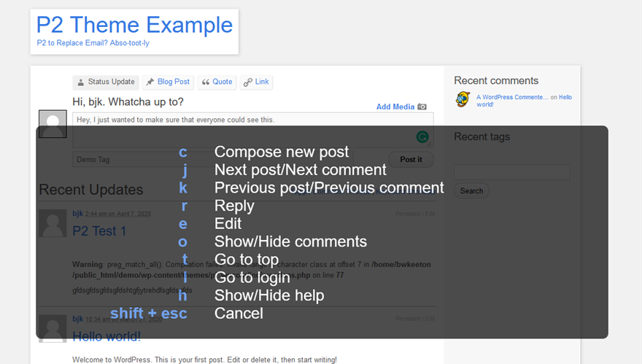The height and width of the screenshot is (364, 642).
Task: Click the date 2:44 pm on April 7, 2020
Action: coord(118,214)
